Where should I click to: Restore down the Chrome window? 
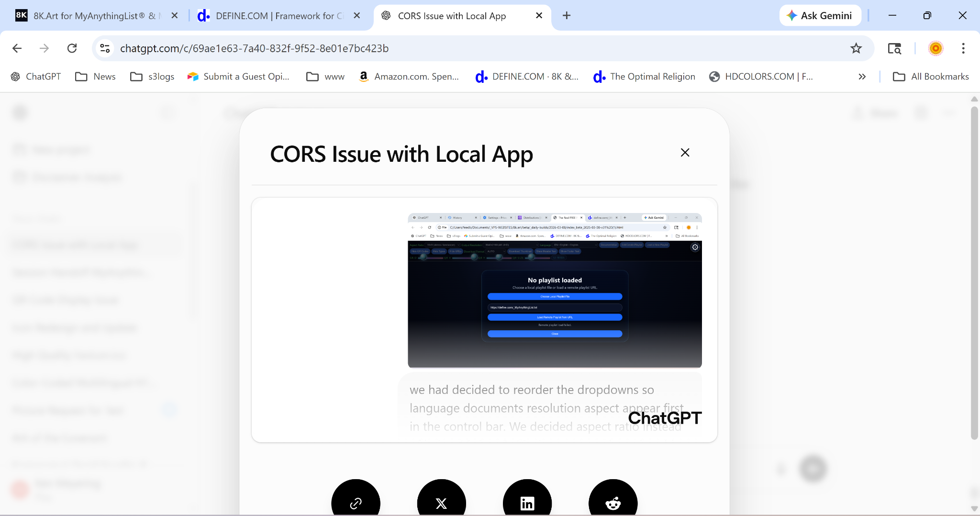pyautogui.click(x=927, y=16)
